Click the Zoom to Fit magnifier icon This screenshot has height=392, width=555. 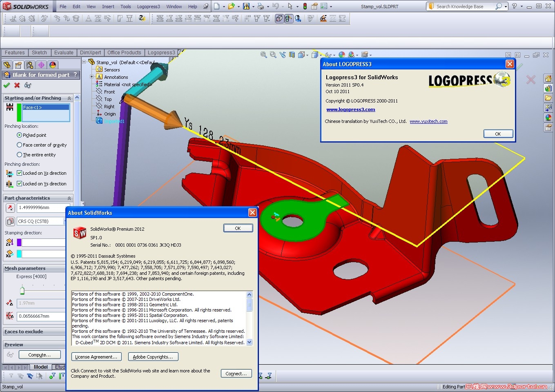click(264, 55)
